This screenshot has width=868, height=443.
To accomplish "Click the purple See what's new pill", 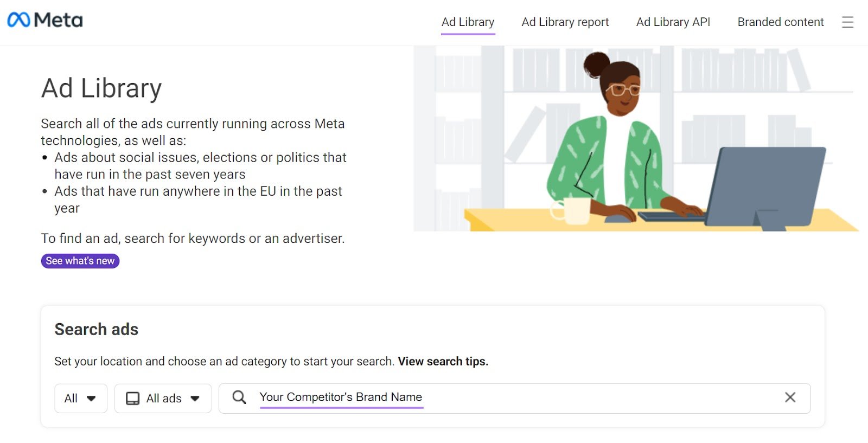I will (80, 261).
